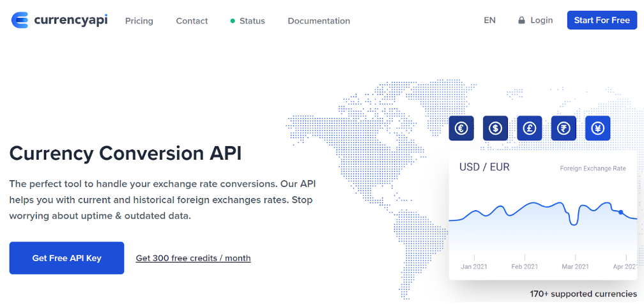Open the Contact page
The height and width of the screenshot is (304, 644).
[x=192, y=20]
